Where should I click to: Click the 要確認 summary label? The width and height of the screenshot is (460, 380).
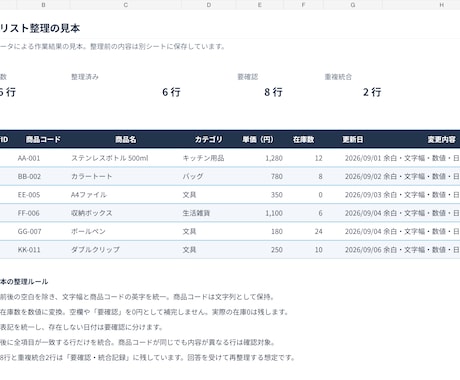point(248,77)
